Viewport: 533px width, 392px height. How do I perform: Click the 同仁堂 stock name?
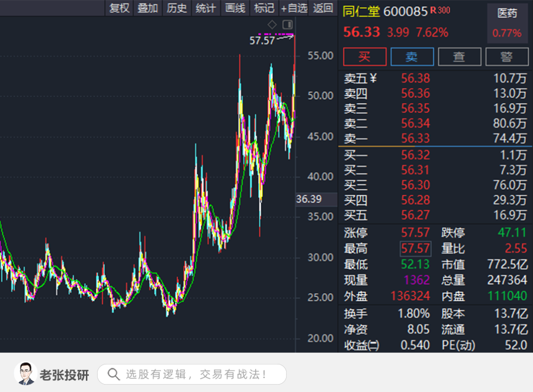[x=361, y=11]
